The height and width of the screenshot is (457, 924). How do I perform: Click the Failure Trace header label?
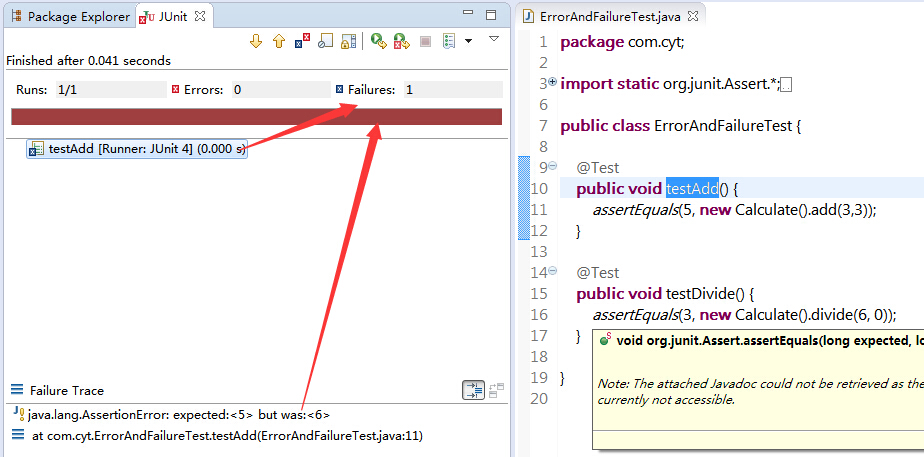tap(67, 390)
